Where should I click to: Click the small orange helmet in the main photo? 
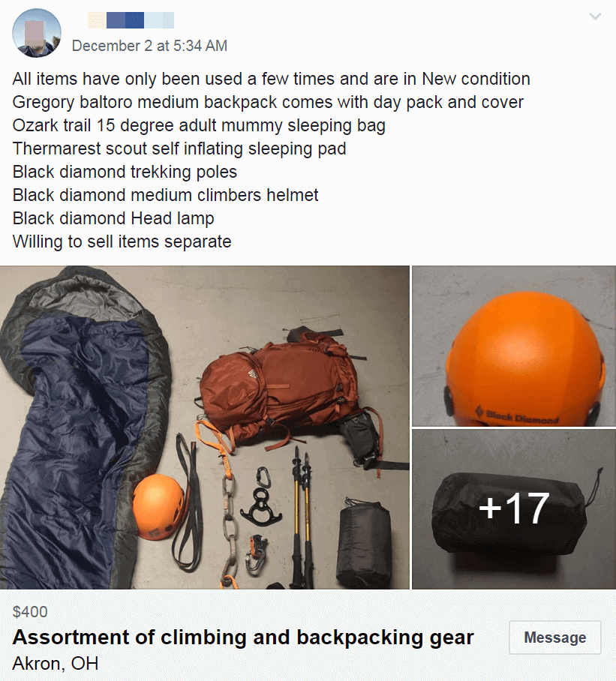(x=159, y=506)
